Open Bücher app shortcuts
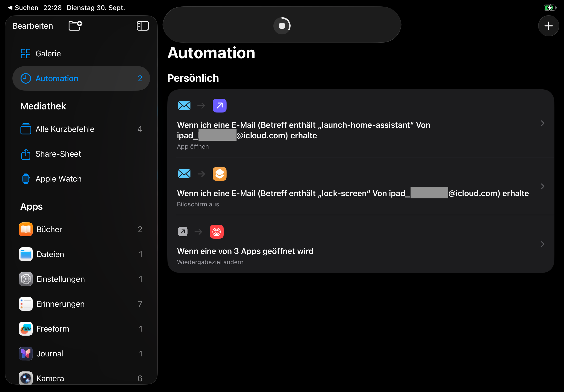This screenshot has width=564, height=392. coord(49,229)
